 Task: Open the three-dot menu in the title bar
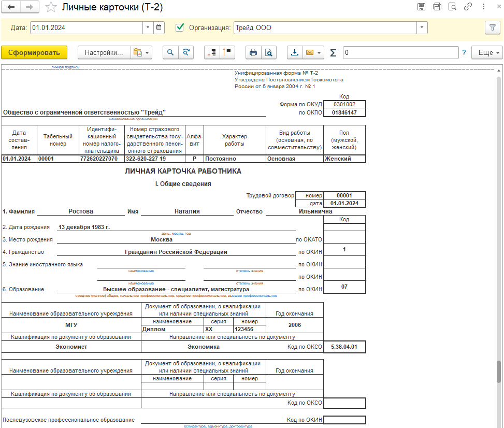click(x=483, y=7)
